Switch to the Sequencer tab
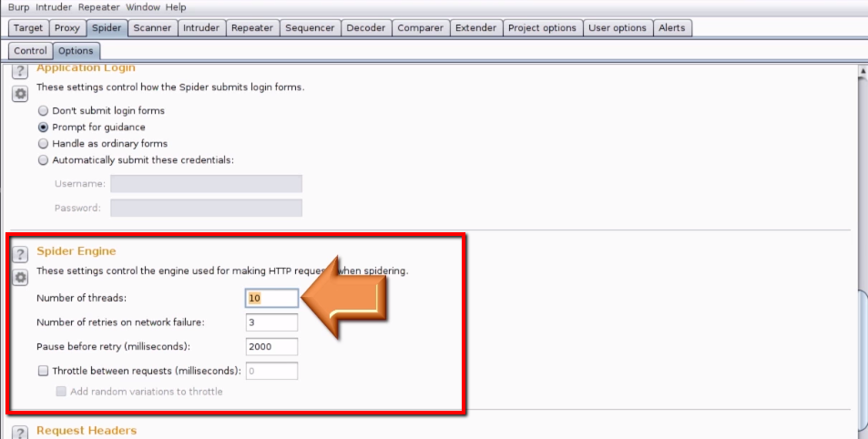Viewport: 868px width, 439px height. point(310,27)
